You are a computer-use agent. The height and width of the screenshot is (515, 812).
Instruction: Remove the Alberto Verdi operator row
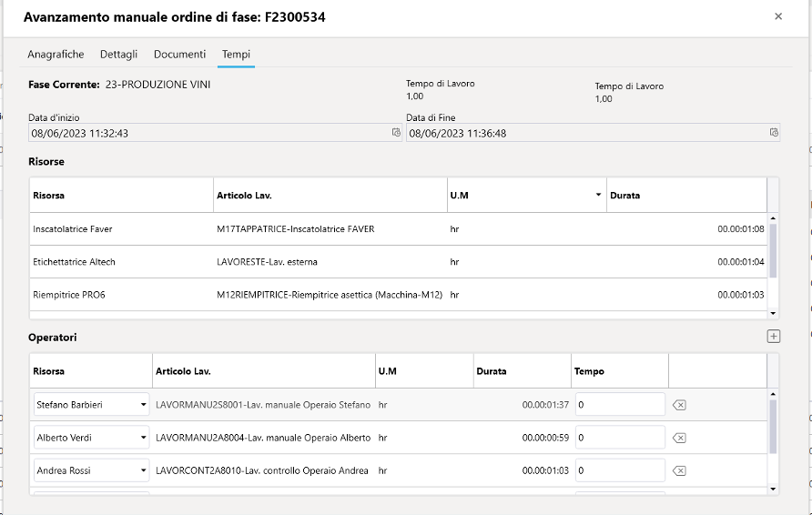pyautogui.click(x=678, y=438)
